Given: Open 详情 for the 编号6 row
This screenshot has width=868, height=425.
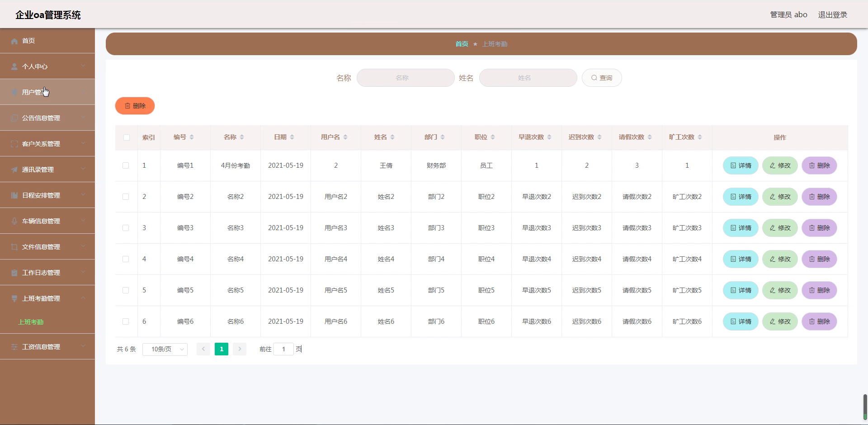Looking at the screenshot, I should (741, 321).
